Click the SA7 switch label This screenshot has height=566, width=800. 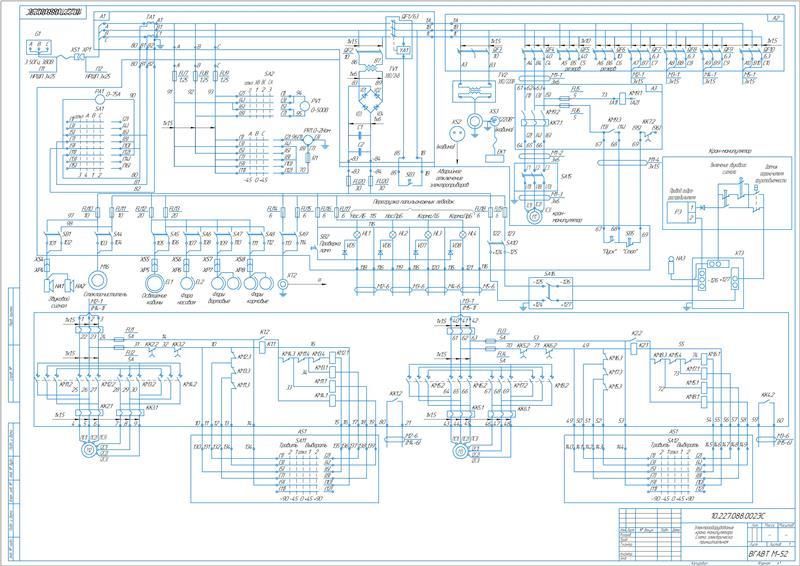238,234
